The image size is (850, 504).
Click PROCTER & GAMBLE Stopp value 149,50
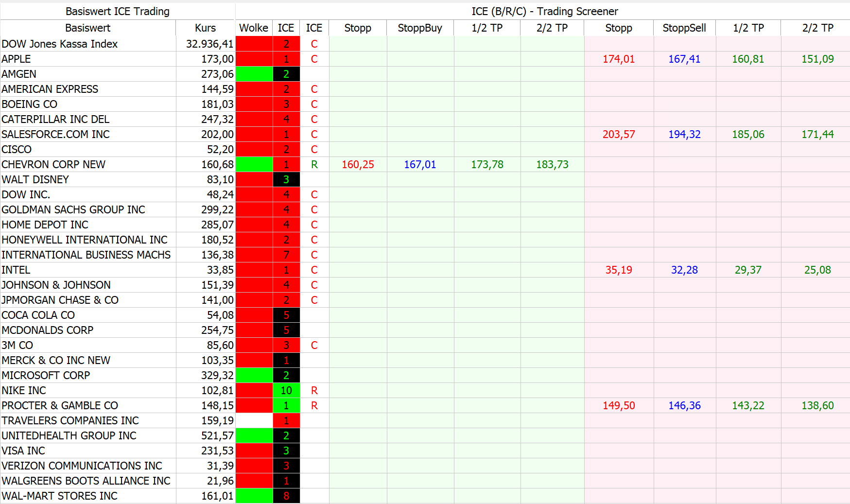[619, 405]
